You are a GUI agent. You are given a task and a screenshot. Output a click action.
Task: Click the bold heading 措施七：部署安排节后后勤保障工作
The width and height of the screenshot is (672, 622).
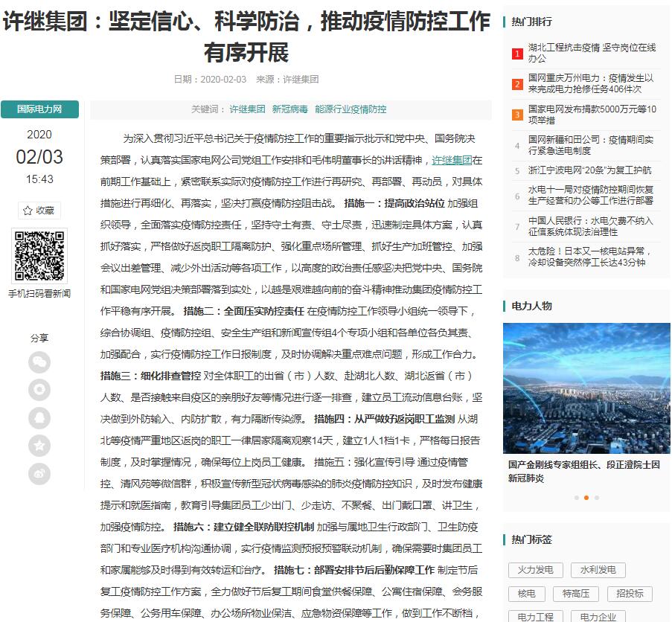tap(354, 570)
